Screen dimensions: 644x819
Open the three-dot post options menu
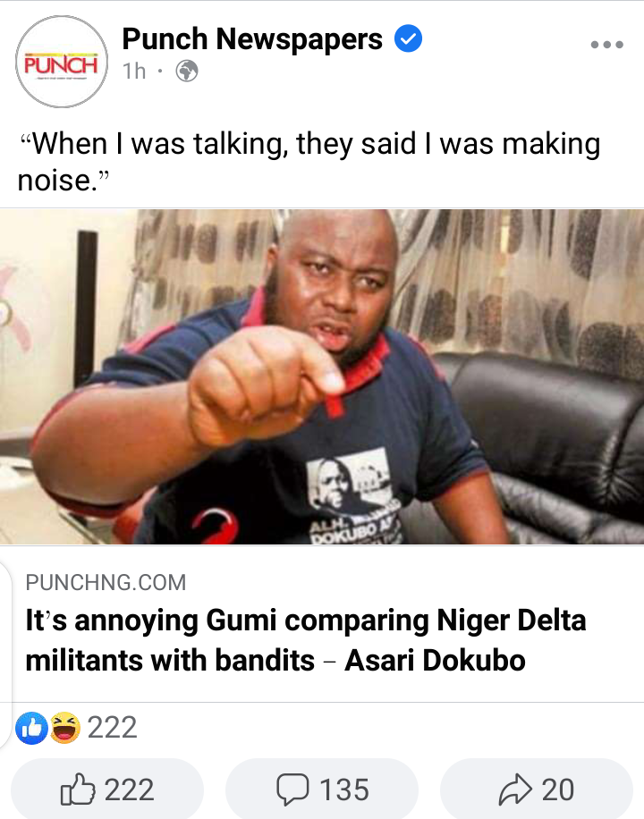point(607,45)
